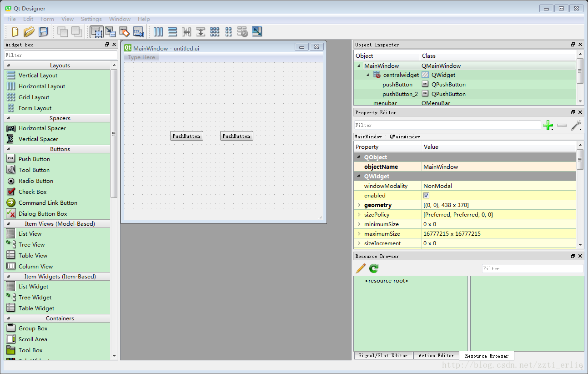
Task: Apply Lay Out in a Grid icon
Action: click(215, 32)
